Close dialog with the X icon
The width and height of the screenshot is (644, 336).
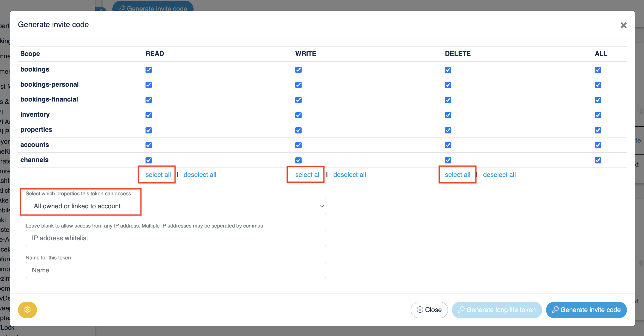pyautogui.click(x=624, y=25)
